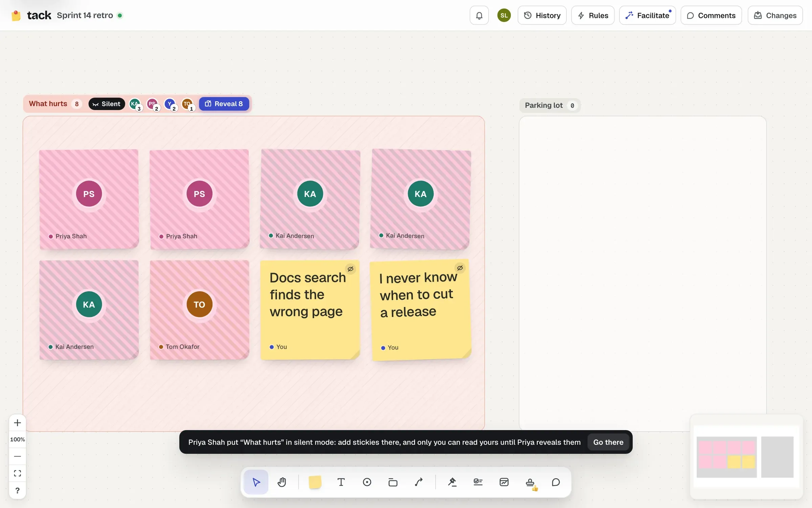Choose the circle dot tool

367,482
